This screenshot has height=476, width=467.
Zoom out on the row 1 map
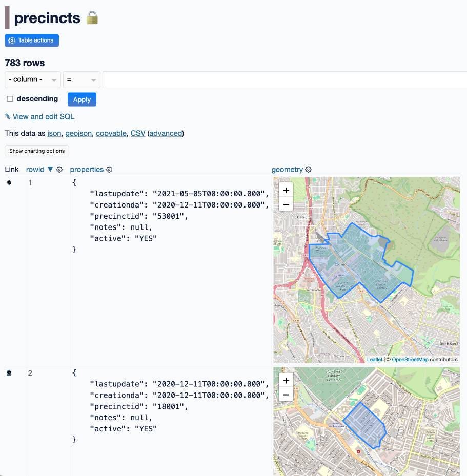(x=286, y=204)
